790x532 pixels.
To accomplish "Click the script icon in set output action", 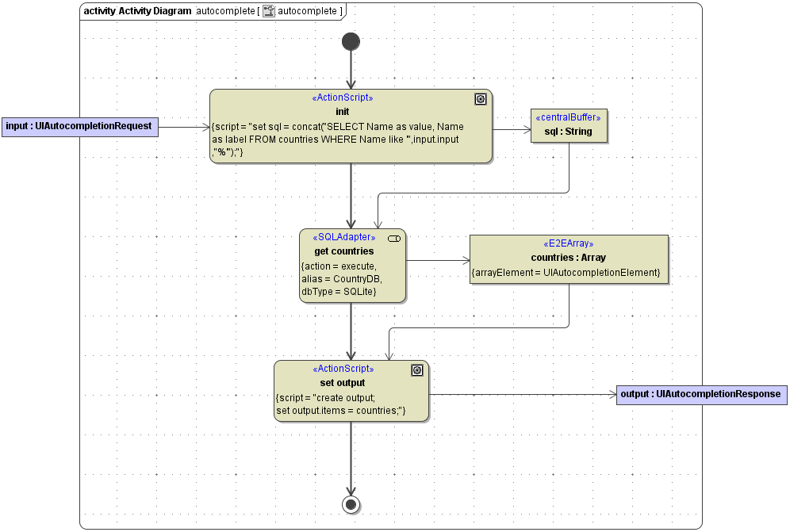I will 417,370.
